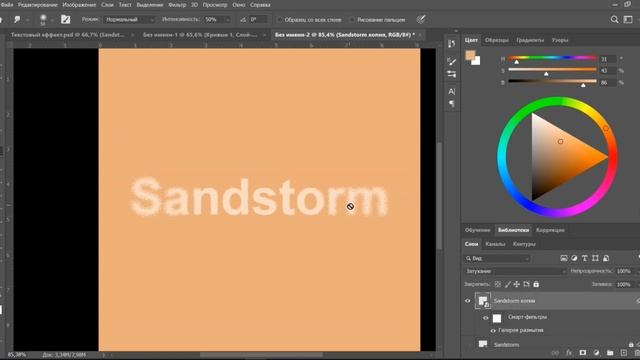The image size is (640, 360).
Task: Switch to the 'Коррекция' tab
Action: (550, 230)
